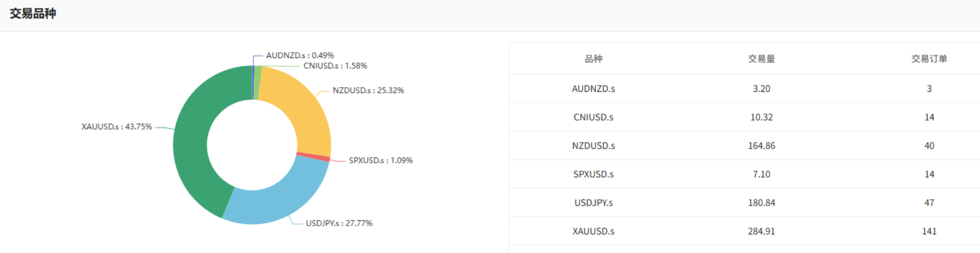Click the 品种 column header

pos(593,58)
